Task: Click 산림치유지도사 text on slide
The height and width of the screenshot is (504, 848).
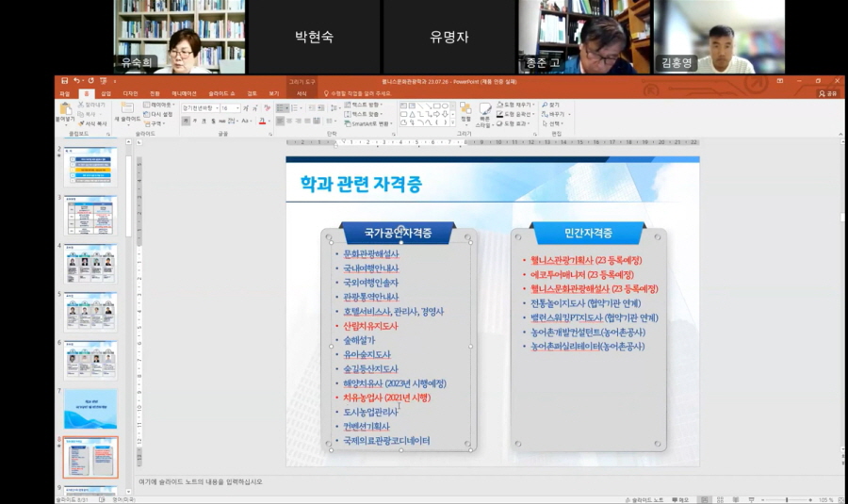Action: (370, 326)
